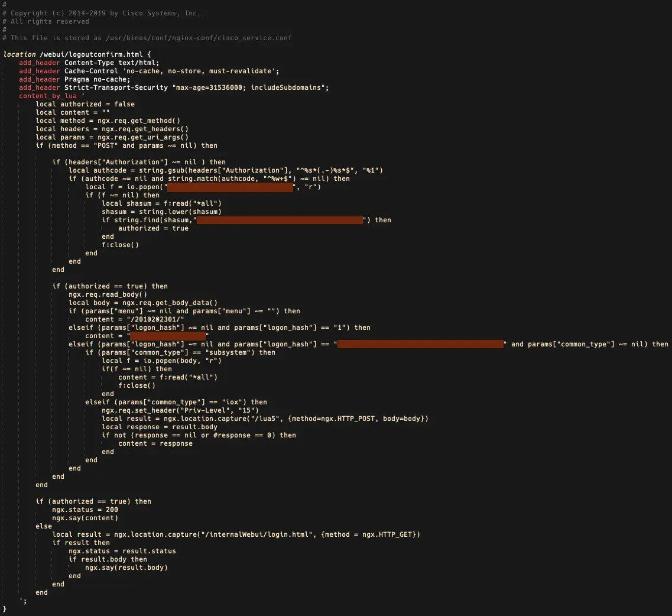Screen dimensions: 672x616
Task: Click the redacted bar in the string.find line
Action: tap(280, 220)
